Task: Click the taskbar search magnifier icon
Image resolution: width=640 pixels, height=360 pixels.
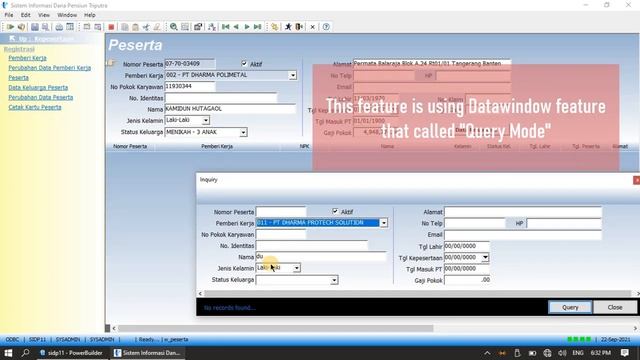Action: pos(25,353)
